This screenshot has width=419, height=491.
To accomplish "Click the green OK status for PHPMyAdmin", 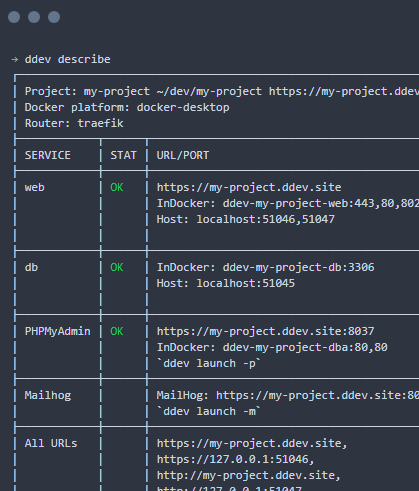I will tap(117, 331).
